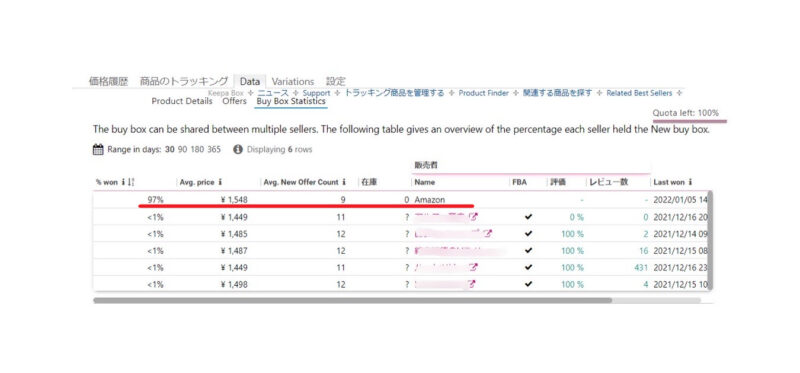Open the Product Details sub-tab
This screenshot has height=373, width=800.
pyautogui.click(x=182, y=101)
